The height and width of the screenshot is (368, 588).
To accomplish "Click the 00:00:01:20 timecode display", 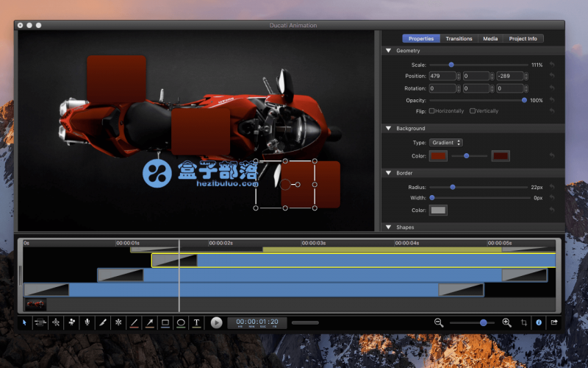I will click(x=257, y=322).
